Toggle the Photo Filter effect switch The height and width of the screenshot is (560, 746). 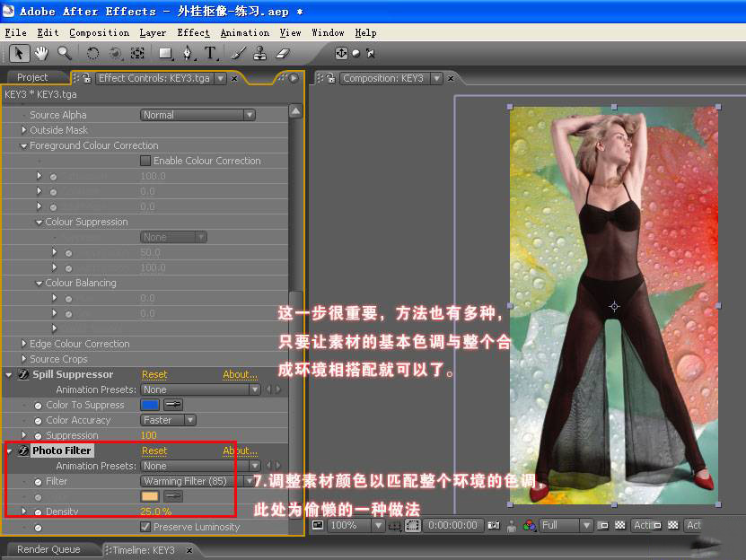tap(23, 451)
